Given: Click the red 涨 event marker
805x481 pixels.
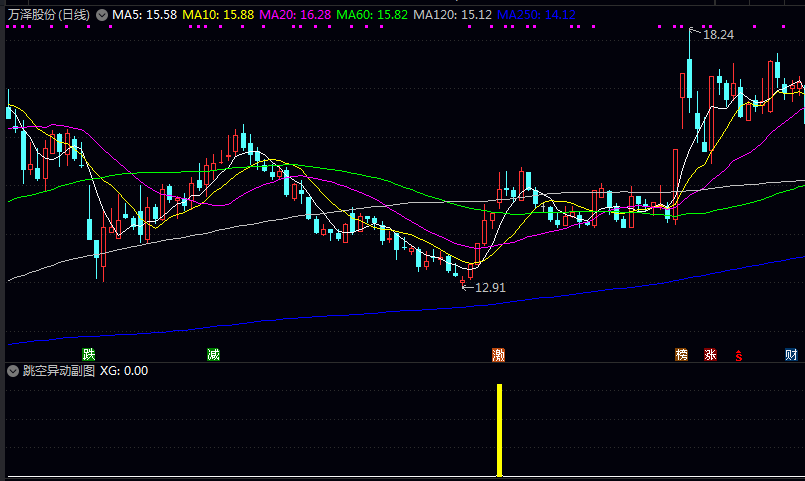Looking at the screenshot, I should pos(711,354).
